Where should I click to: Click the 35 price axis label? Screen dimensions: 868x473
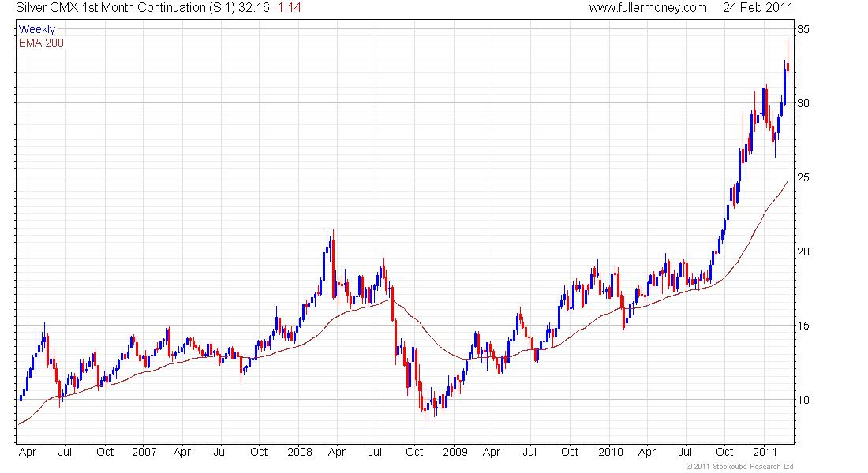pyautogui.click(x=803, y=28)
